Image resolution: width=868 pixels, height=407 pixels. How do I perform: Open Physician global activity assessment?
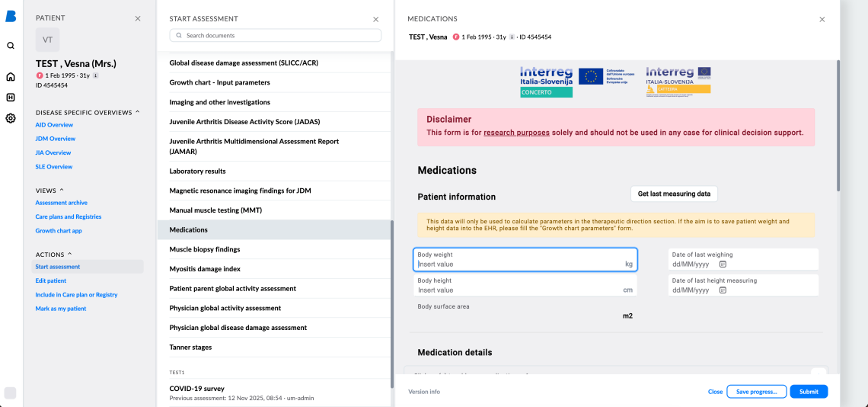pyautogui.click(x=274, y=308)
